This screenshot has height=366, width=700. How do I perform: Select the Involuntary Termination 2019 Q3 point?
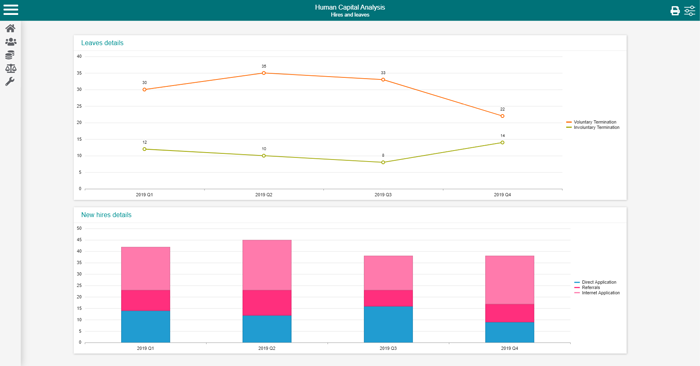pyautogui.click(x=383, y=162)
